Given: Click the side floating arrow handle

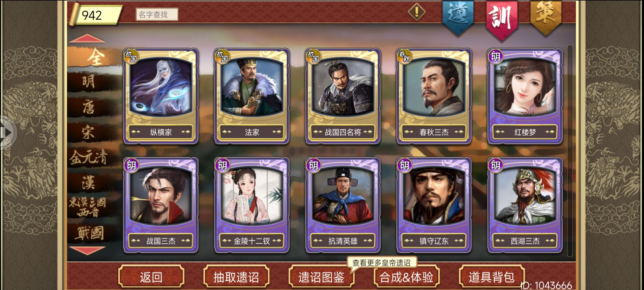Looking at the screenshot, I should coord(8,132).
